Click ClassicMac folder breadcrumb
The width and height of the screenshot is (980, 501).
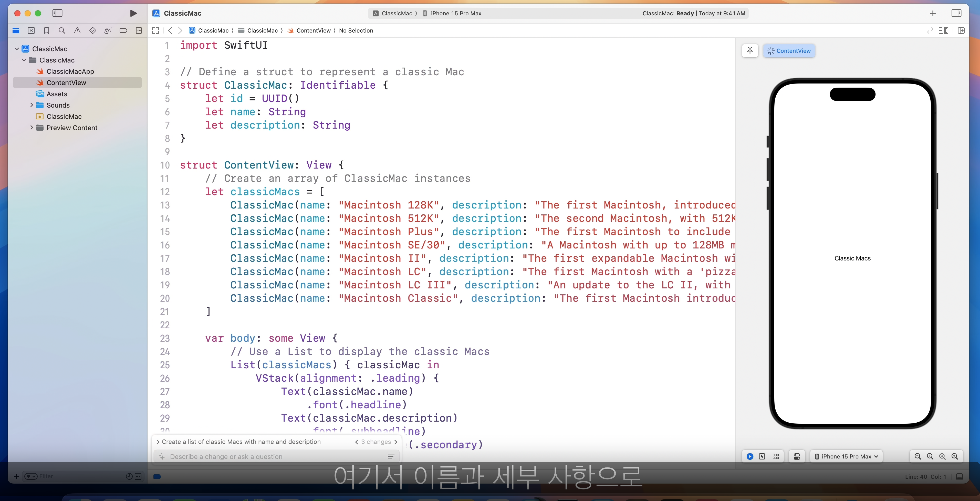[258, 30]
